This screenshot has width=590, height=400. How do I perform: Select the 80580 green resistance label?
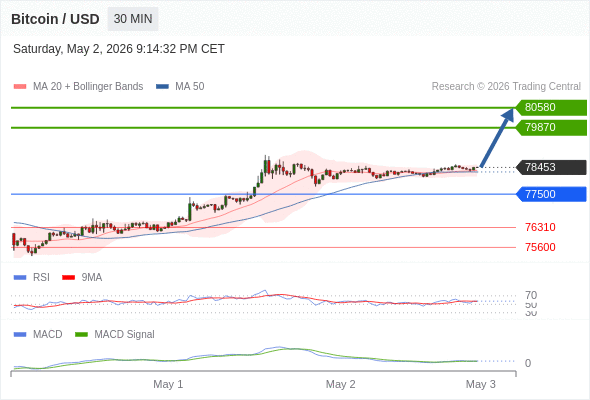pos(551,107)
